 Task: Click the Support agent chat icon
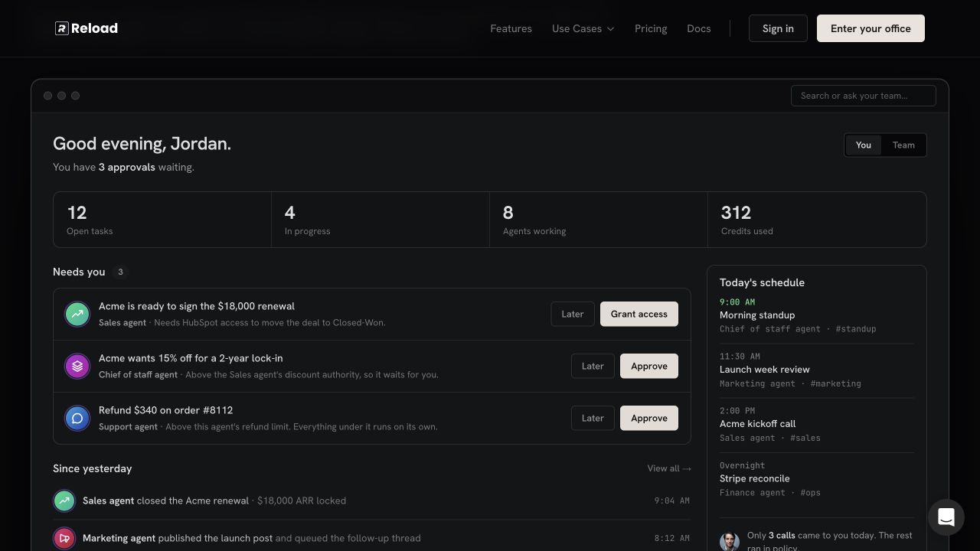pos(77,418)
